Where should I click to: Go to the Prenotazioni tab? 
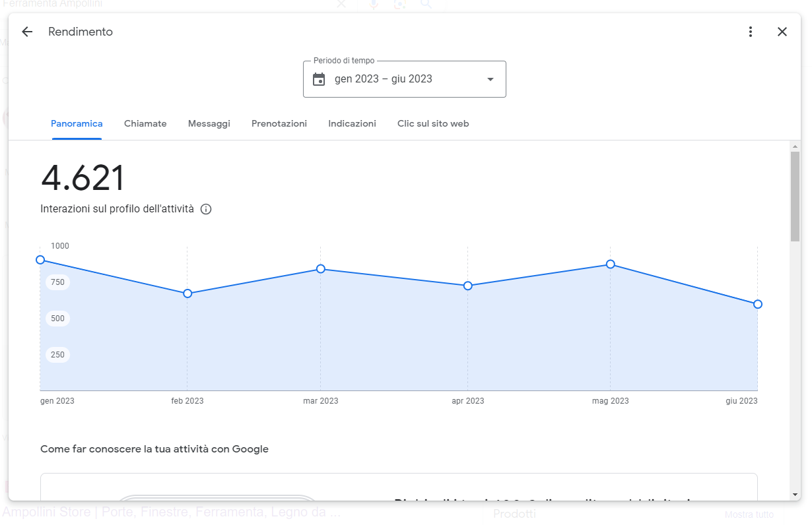(x=279, y=123)
